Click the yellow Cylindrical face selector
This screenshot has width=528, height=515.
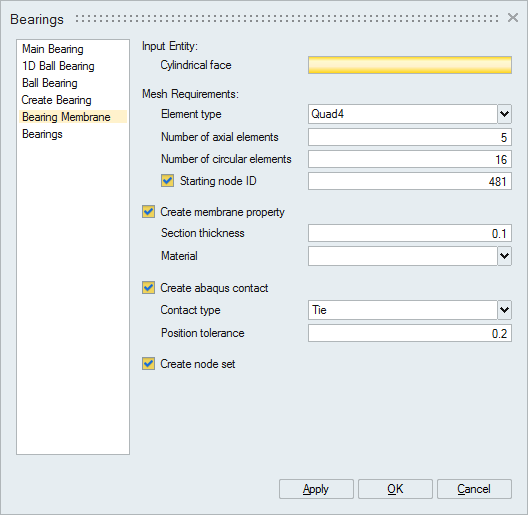click(x=410, y=65)
